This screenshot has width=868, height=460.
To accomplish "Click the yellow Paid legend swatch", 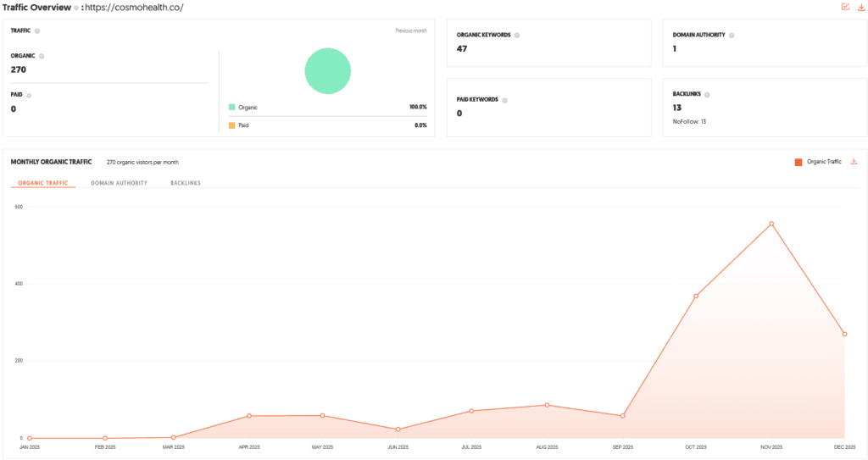I will click(231, 125).
